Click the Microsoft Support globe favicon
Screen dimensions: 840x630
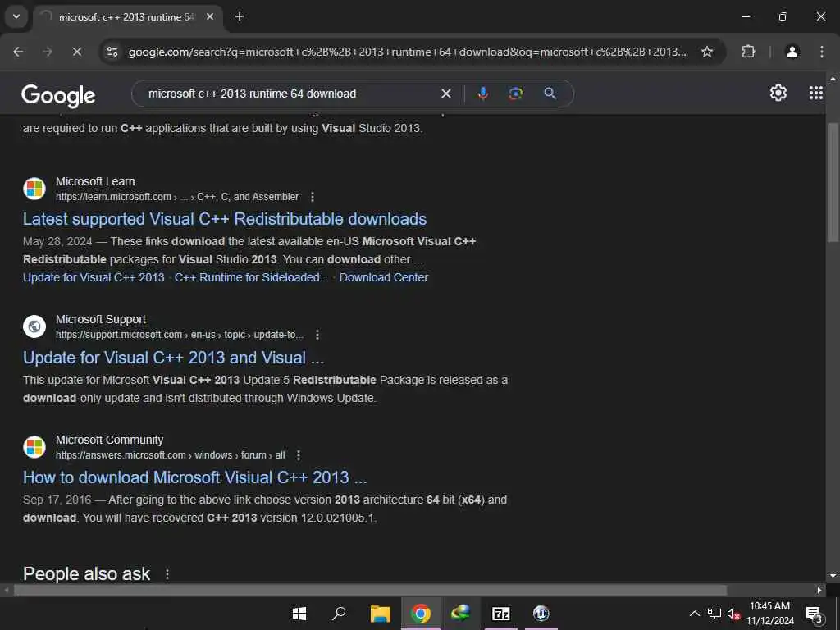pos(34,326)
